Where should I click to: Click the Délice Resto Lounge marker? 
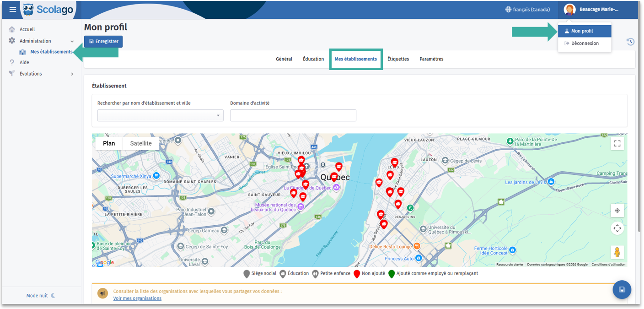[417, 246]
